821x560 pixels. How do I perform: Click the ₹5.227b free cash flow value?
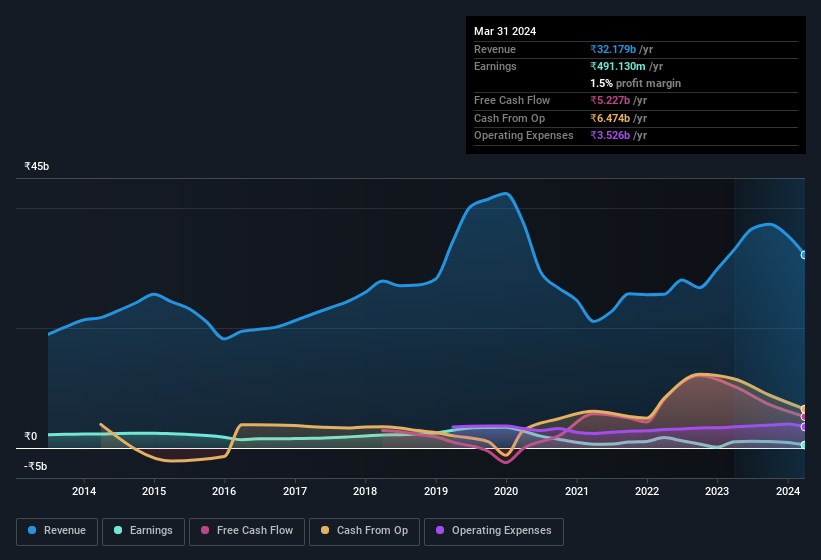click(610, 100)
